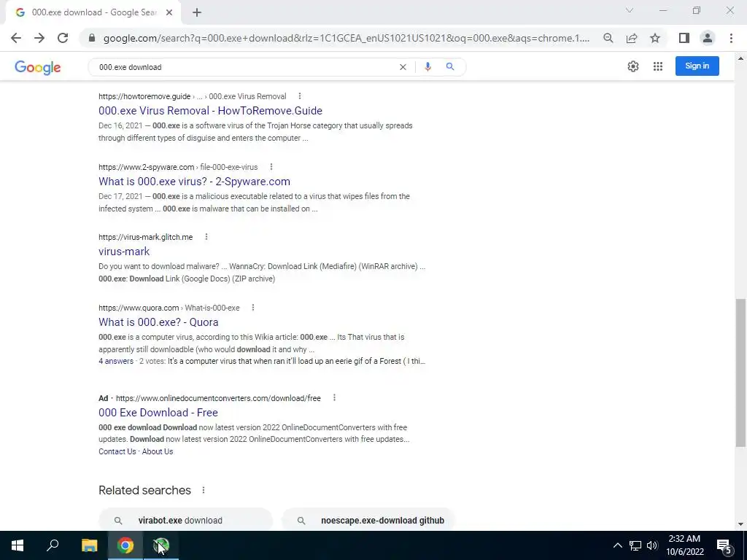Open '4 answers' link under Quora result

[x=116, y=361]
